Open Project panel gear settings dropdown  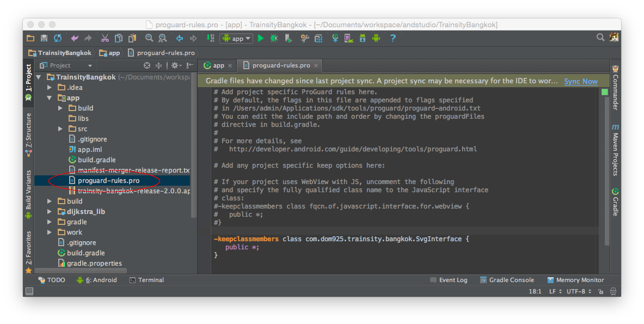point(176,65)
